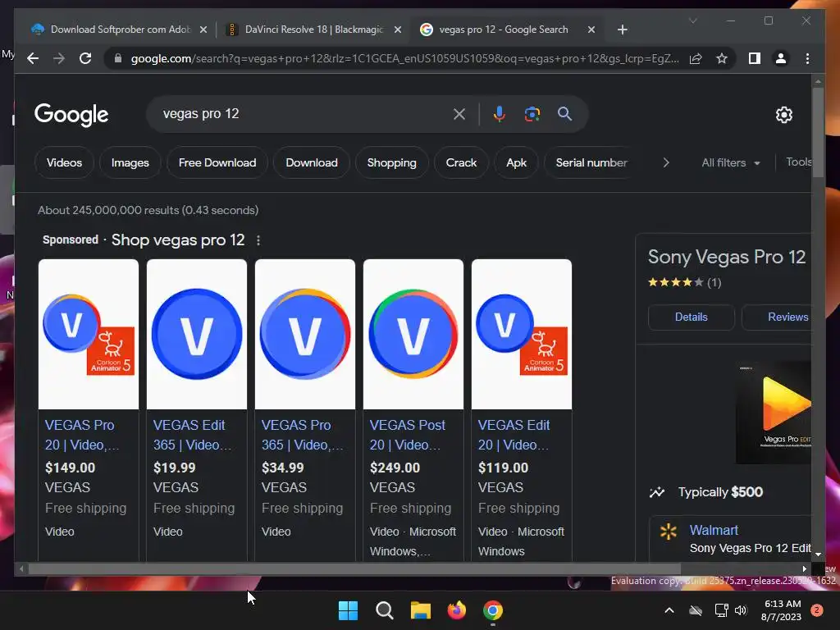Go to Google homepage via logo
Image resolution: width=840 pixels, height=630 pixels.
click(71, 115)
